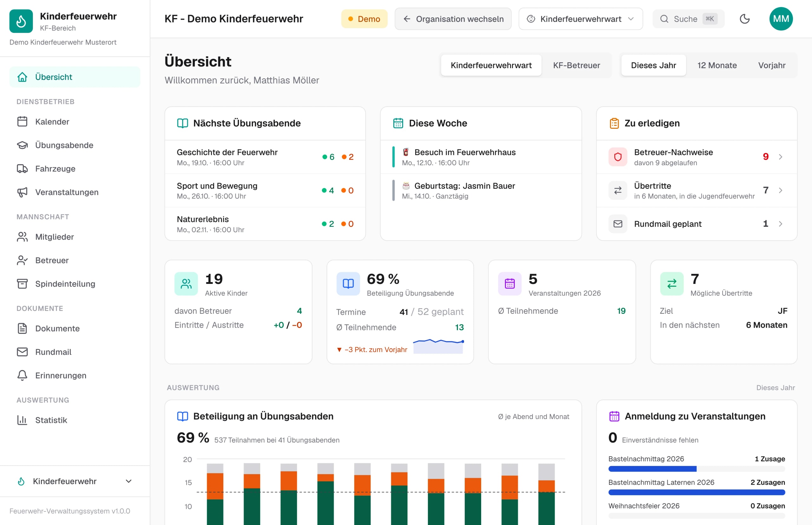
Task: Click the Mitglieder people icon
Action: 22,237
